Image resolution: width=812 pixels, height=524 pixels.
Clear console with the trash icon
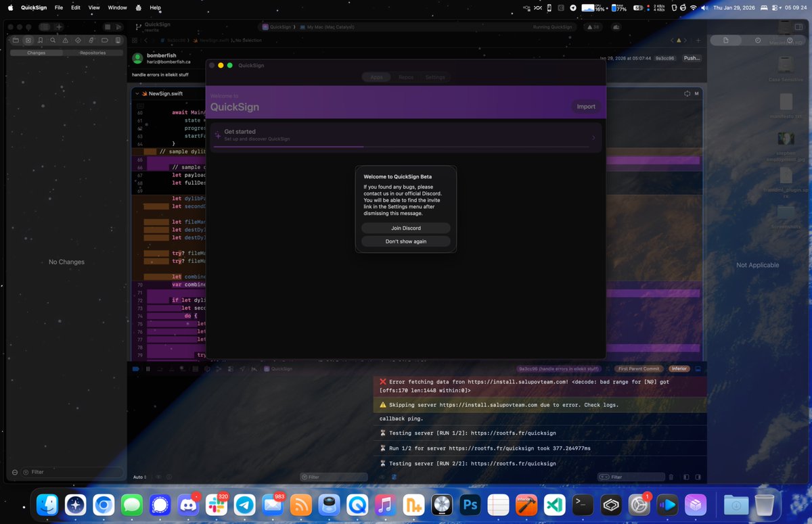[670, 477]
